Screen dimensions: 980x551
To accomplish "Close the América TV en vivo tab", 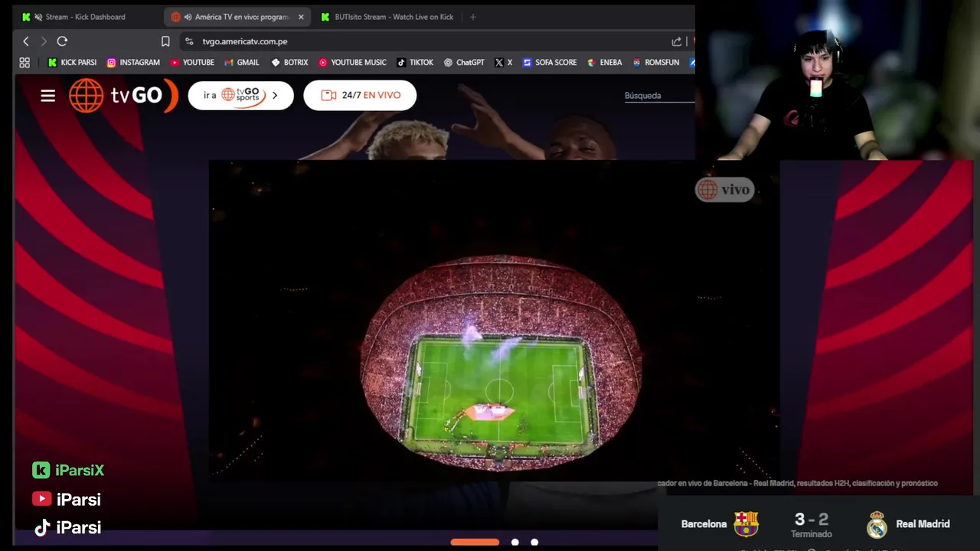I will click(301, 17).
